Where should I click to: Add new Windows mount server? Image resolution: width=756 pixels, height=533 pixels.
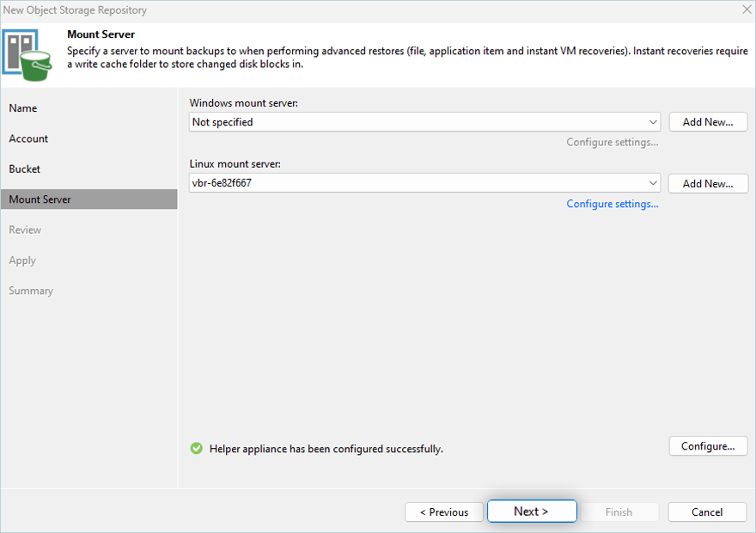click(x=708, y=122)
